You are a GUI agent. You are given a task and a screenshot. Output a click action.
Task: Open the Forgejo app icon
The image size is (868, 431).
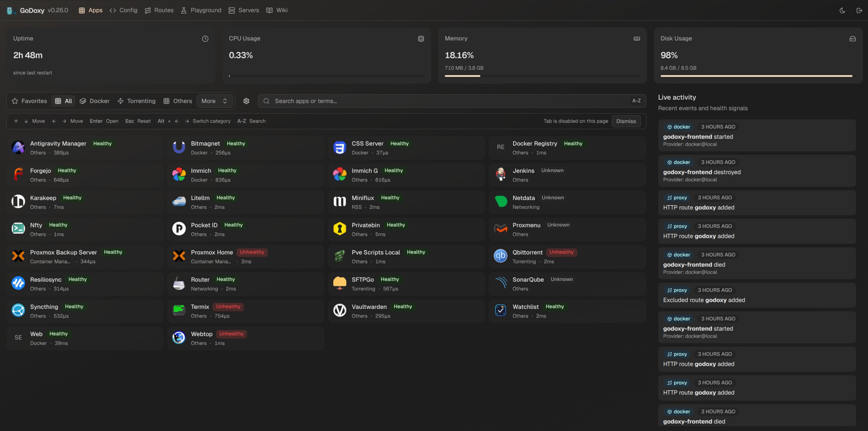click(18, 174)
